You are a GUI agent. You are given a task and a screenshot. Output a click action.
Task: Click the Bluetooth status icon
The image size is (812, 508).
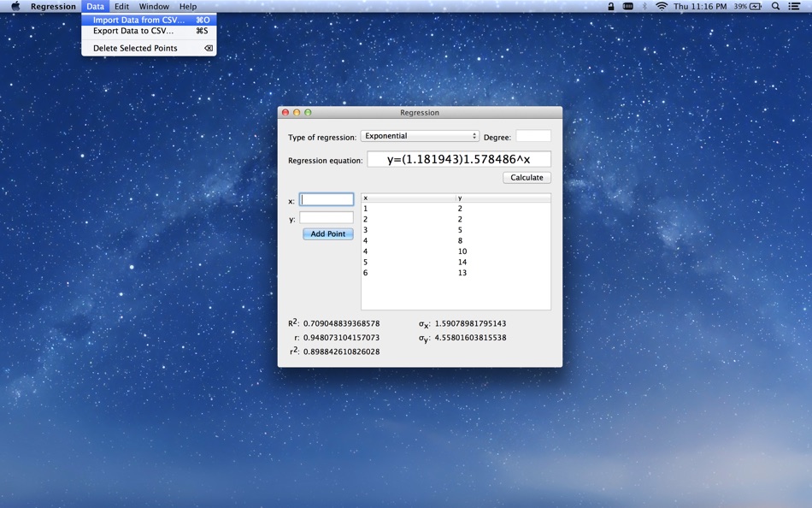[x=644, y=6]
